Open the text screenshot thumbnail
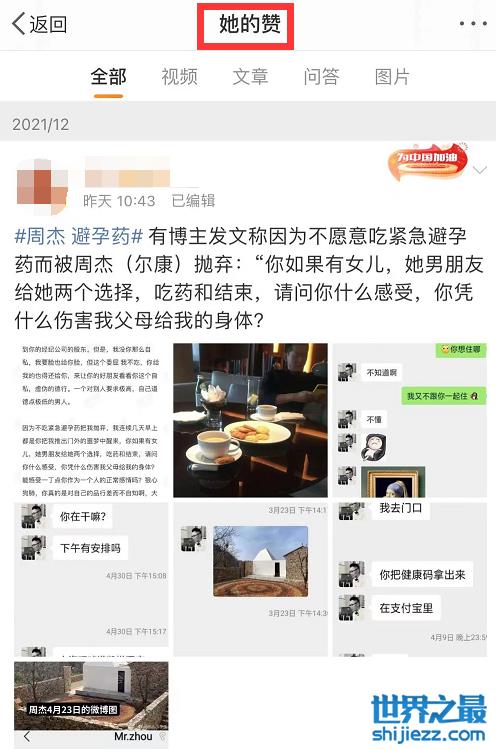This screenshot has width=496, height=749. [x=91, y=420]
